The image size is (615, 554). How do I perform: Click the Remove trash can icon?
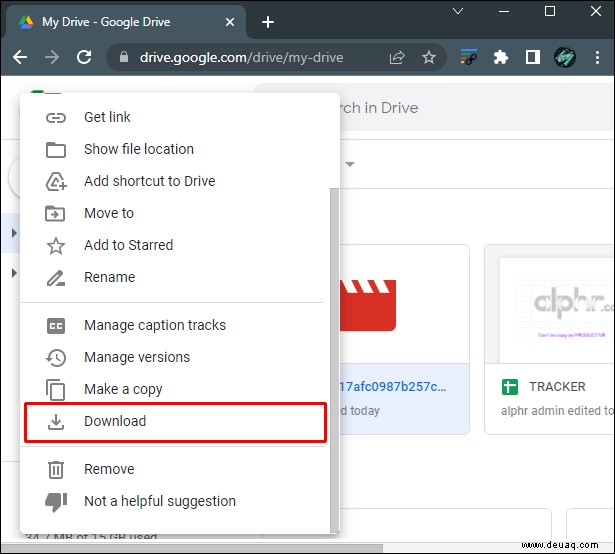[56, 470]
